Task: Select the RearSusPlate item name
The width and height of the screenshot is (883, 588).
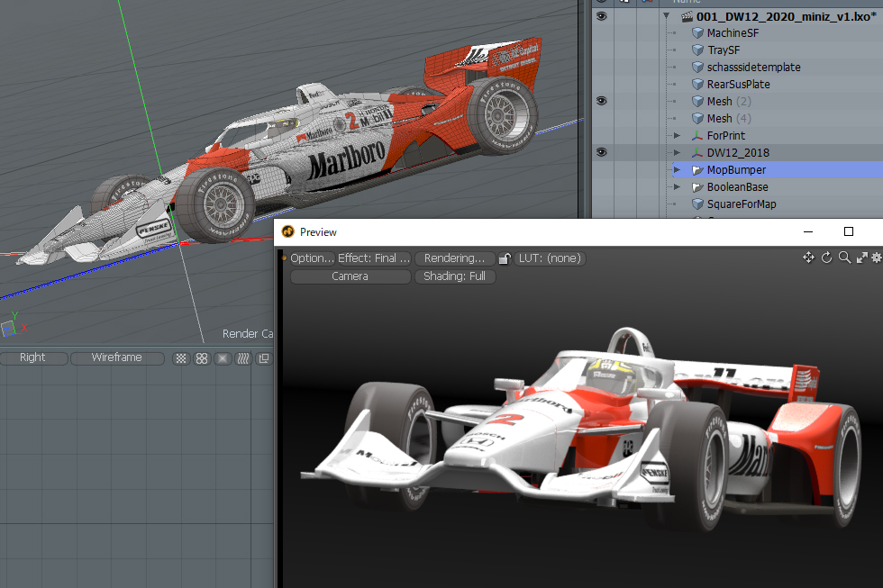Action: [739, 85]
